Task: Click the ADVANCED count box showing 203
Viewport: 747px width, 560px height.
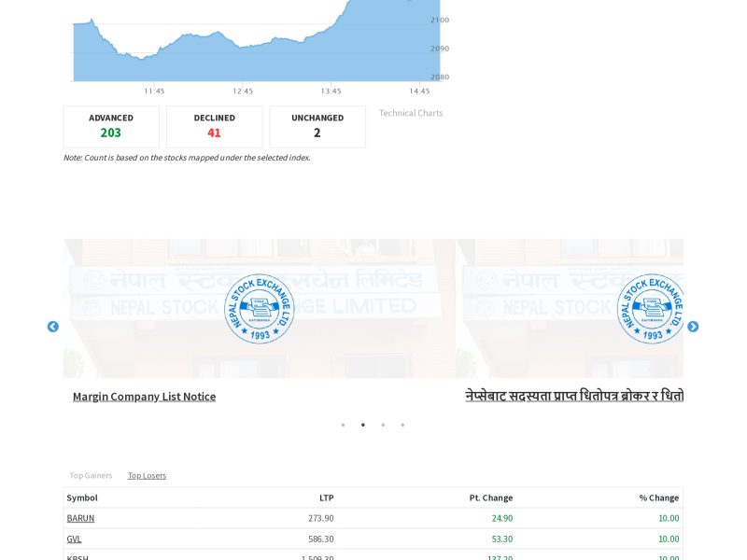Action: 111,126
